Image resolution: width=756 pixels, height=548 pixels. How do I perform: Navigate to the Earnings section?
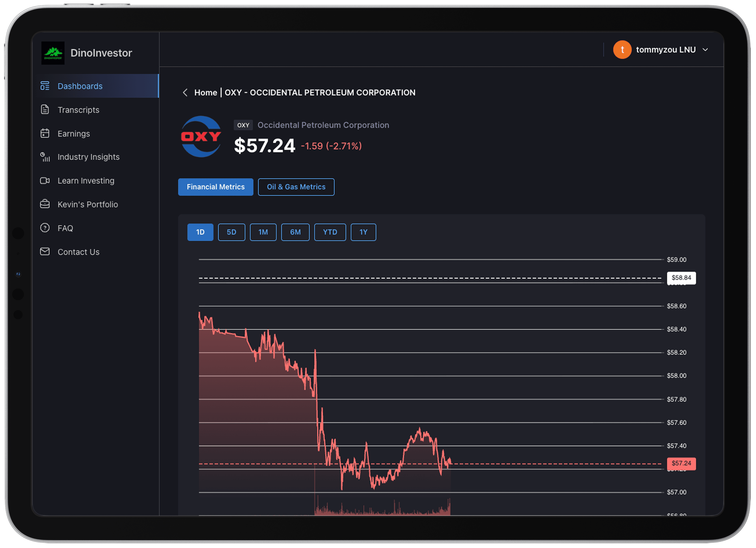pos(96,133)
